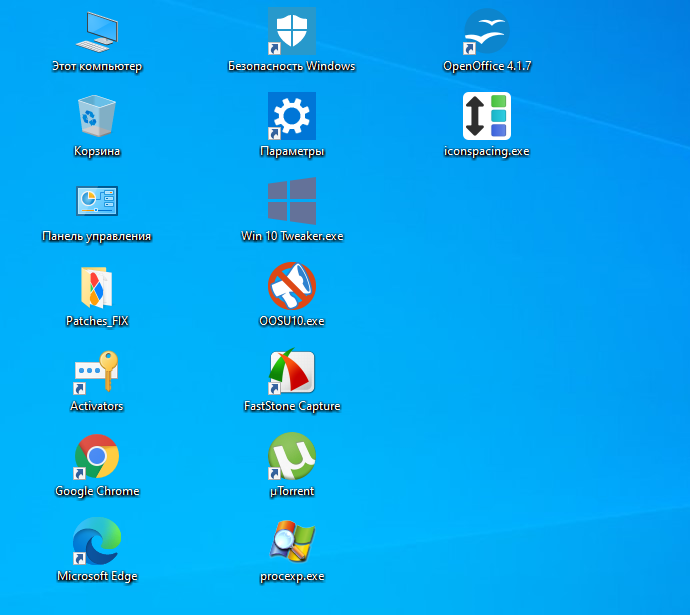Select the Этот компьютер desktop icon
Screen dimensions: 690x615
pos(97,33)
